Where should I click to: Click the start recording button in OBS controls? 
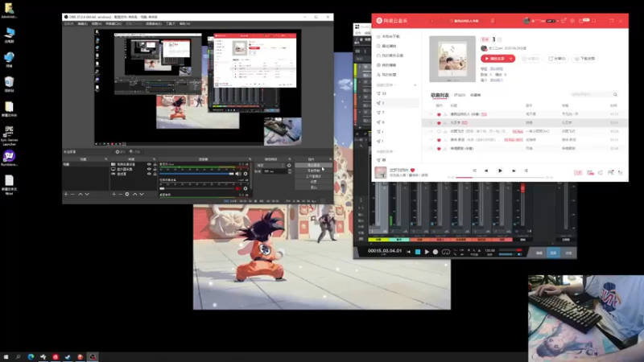pos(313,171)
